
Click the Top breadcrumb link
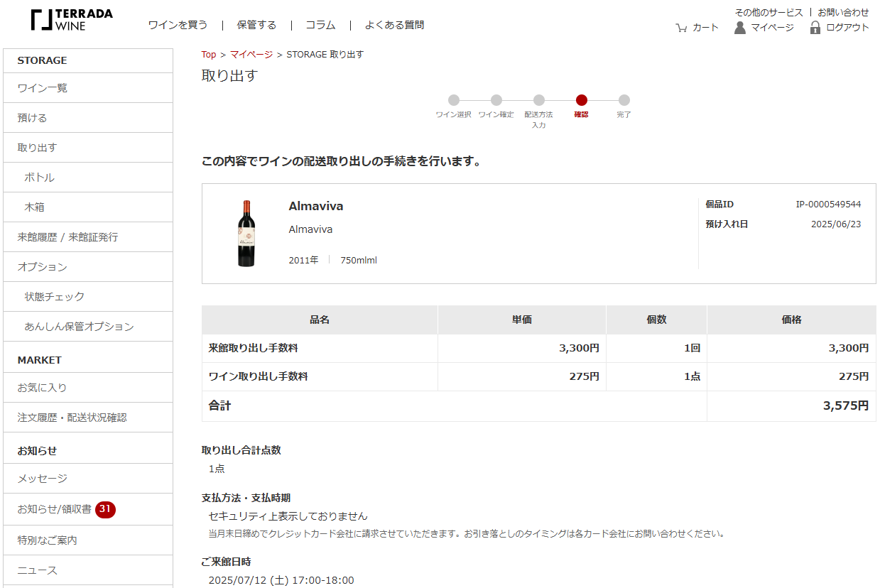pos(209,55)
